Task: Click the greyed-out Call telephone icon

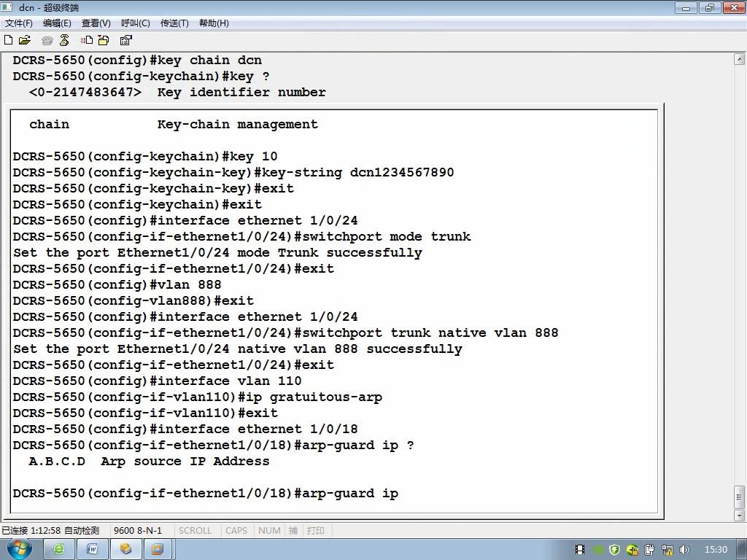Action: (47, 41)
